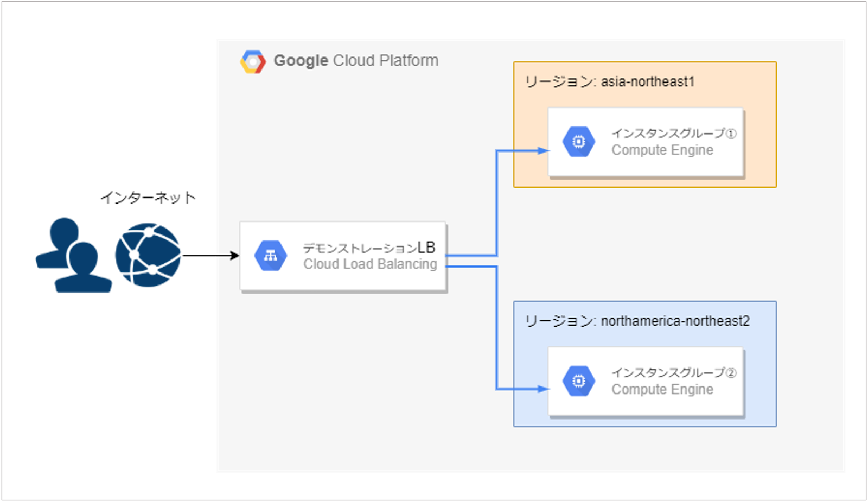Click the インターネット label
The image size is (868, 501).
[148, 198]
